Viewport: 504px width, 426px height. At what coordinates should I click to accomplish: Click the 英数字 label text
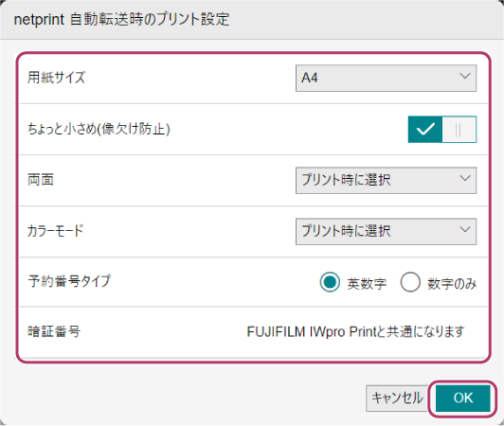367,283
